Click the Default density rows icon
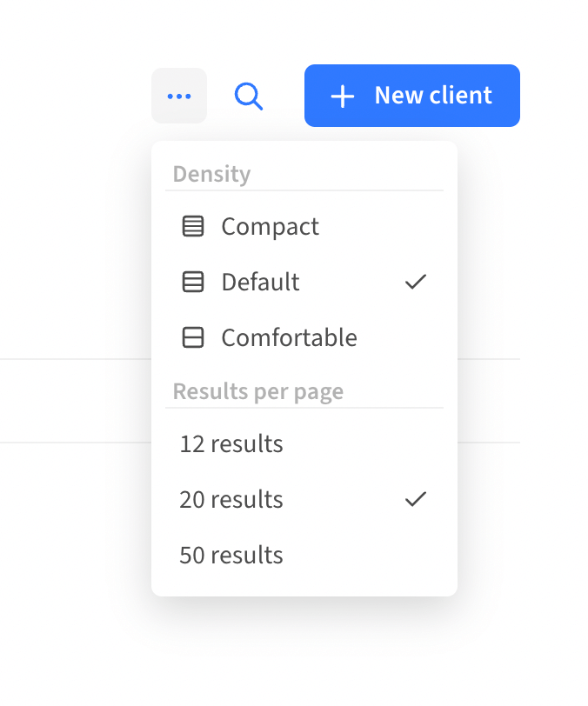The height and width of the screenshot is (706, 588). point(193,283)
